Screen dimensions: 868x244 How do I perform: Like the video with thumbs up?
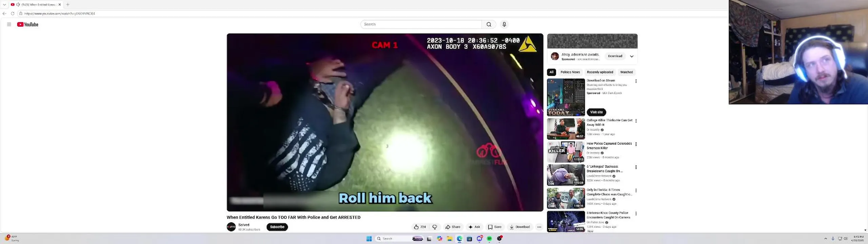(x=420, y=227)
